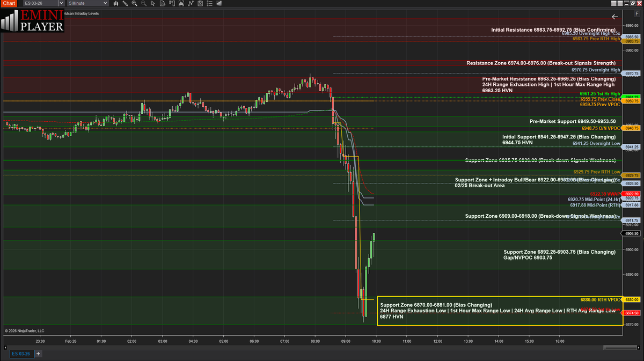The height and width of the screenshot is (361, 644).
Task: Click the 6959.75 Prev VPOC label
Action: [601, 104]
